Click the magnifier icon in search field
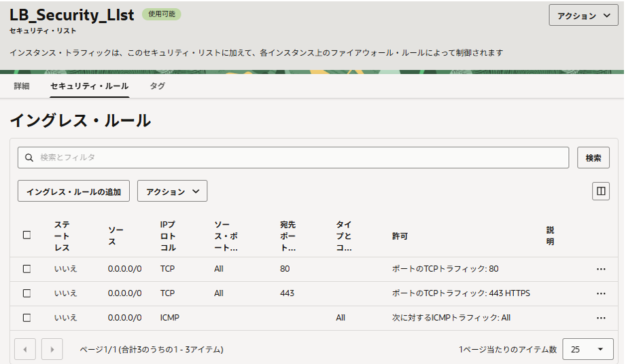Image resolution: width=626 pixels, height=364 pixels. [29, 158]
